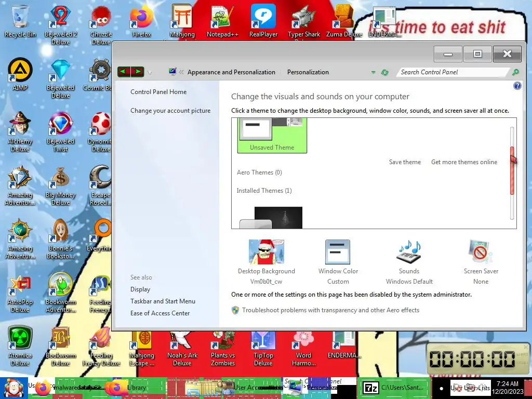The height and width of the screenshot is (399, 532).
Task: Select the Bejeweled Twist desktop icon
Action: click(60, 132)
